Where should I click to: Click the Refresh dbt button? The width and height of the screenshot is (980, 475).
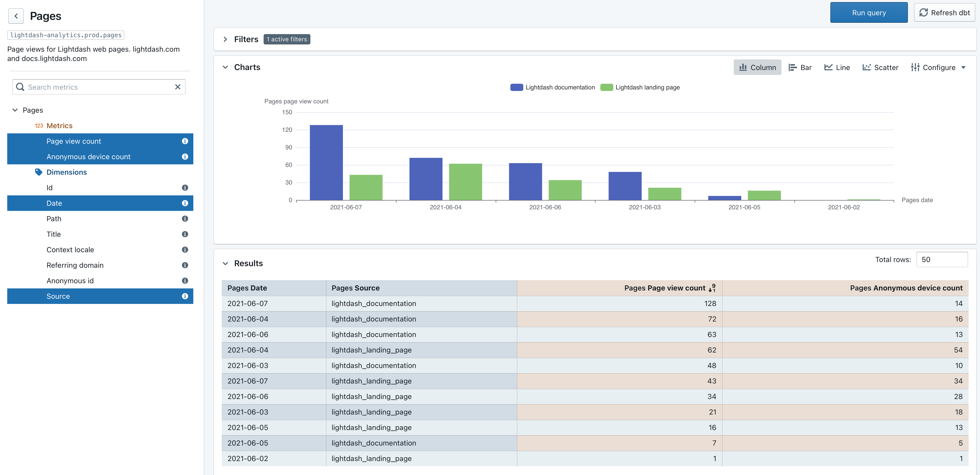click(944, 13)
